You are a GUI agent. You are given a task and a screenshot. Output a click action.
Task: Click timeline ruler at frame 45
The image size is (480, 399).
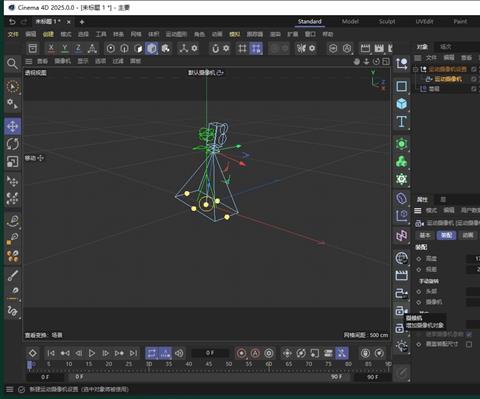point(209,364)
